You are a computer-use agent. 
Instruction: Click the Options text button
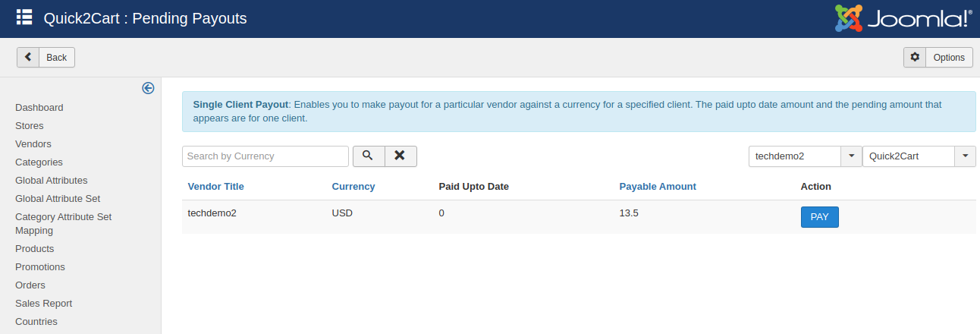948,57
